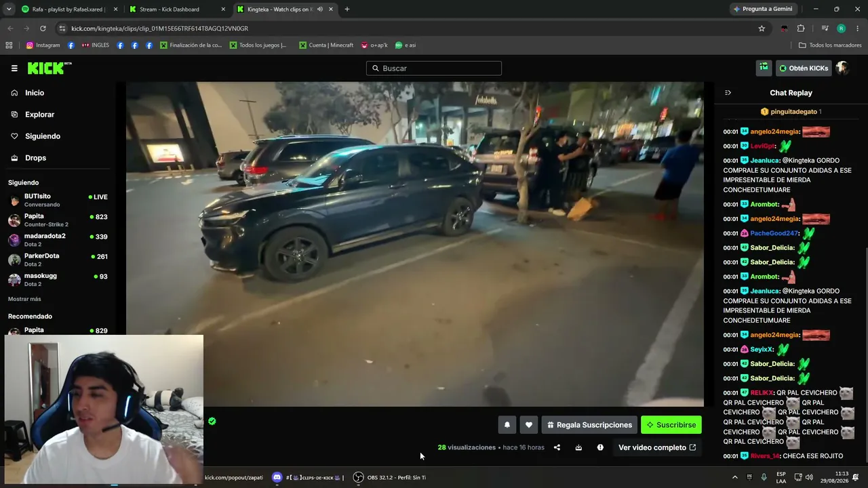Click the clip video player
Viewport: 868px width, 488px height.
(x=415, y=244)
